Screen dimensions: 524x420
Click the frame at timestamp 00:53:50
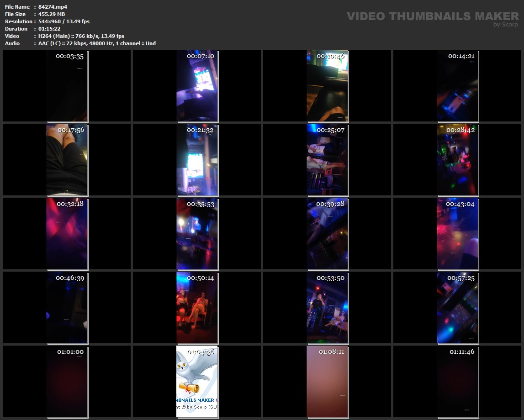tap(327, 308)
